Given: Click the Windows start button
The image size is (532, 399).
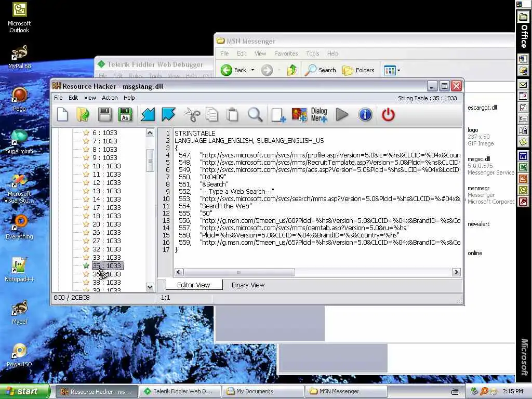Looking at the screenshot, I should (x=25, y=391).
